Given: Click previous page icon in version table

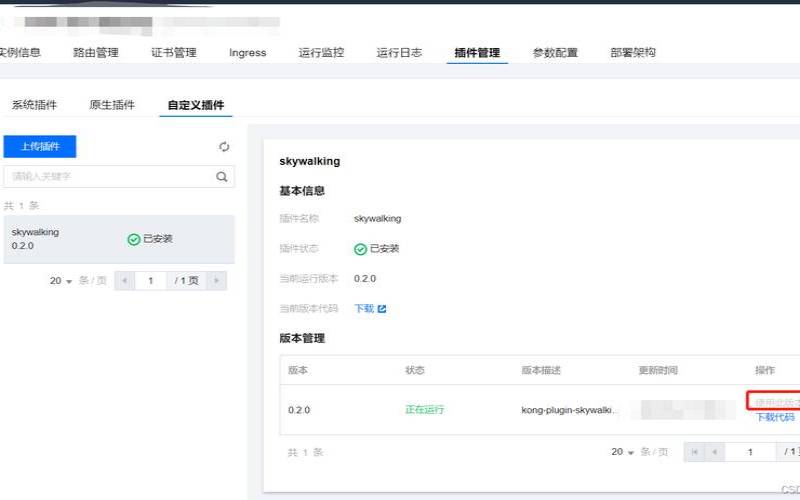Looking at the screenshot, I should [x=714, y=452].
